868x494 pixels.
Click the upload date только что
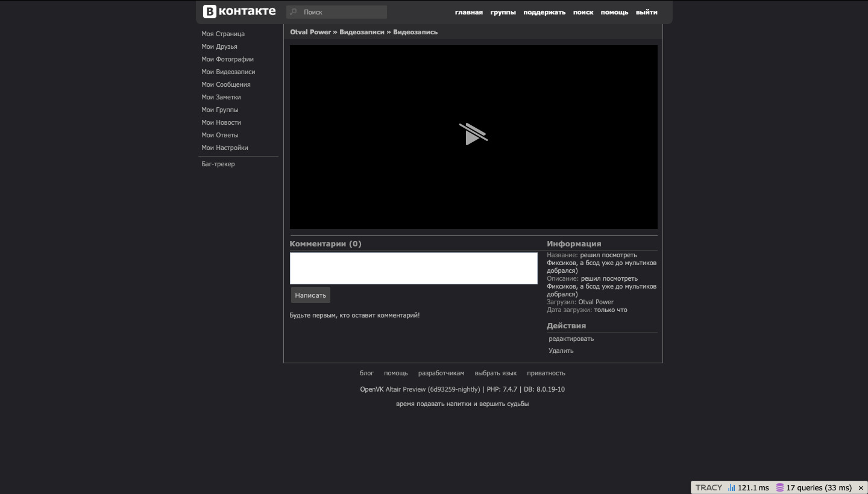point(611,310)
